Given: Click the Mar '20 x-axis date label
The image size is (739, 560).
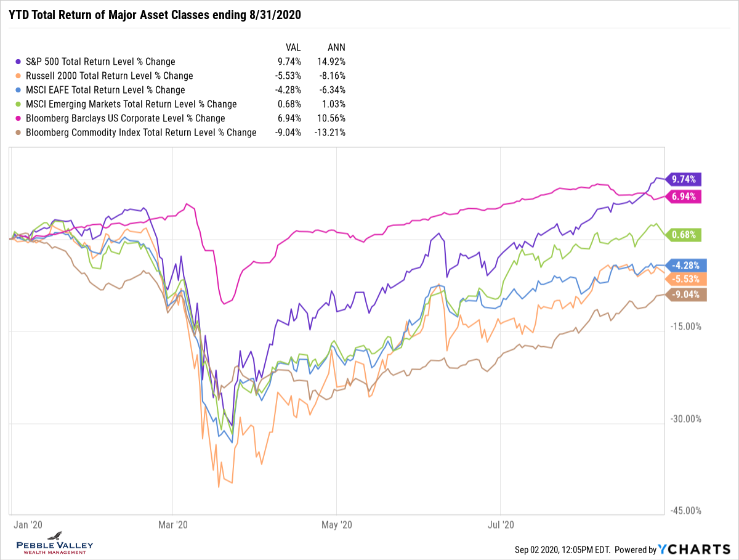Looking at the screenshot, I should (x=173, y=525).
